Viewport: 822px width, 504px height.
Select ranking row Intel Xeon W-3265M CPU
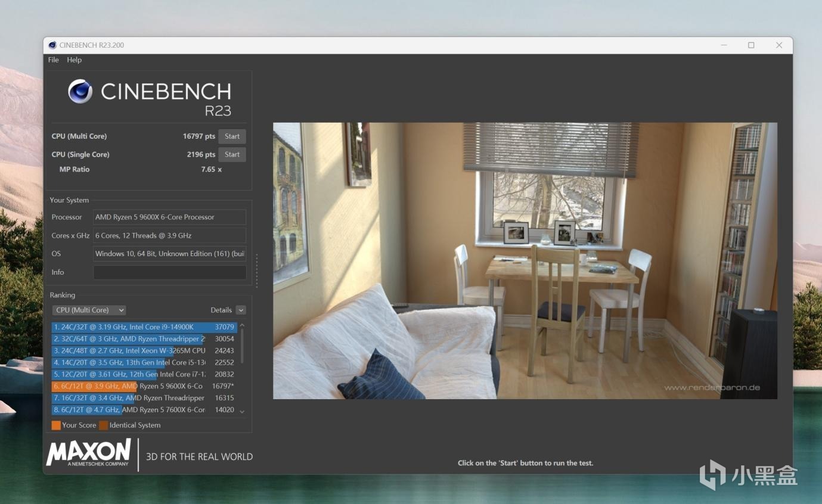point(144,351)
